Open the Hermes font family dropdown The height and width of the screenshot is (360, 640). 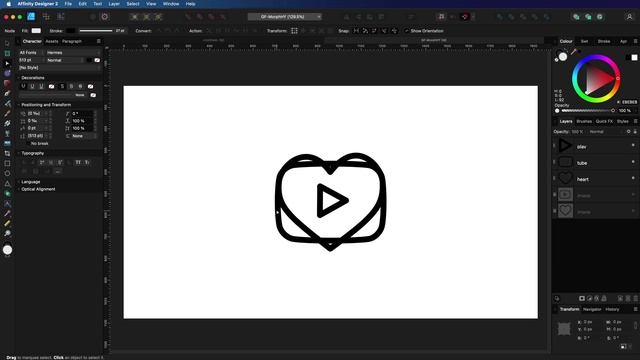[72, 53]
